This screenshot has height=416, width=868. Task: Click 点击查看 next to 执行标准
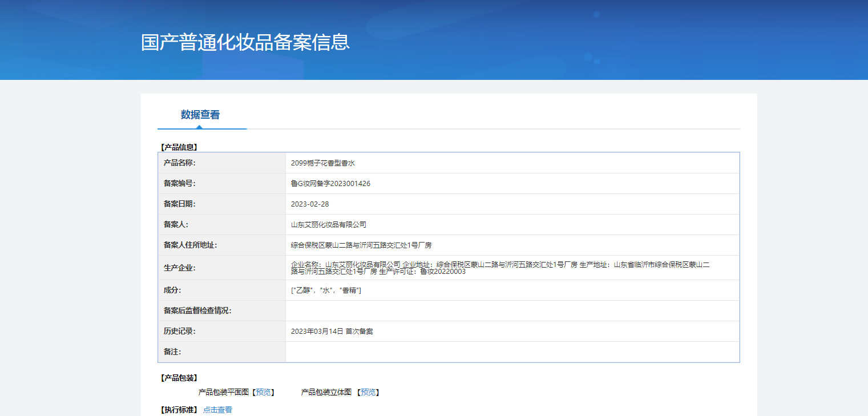217,410
